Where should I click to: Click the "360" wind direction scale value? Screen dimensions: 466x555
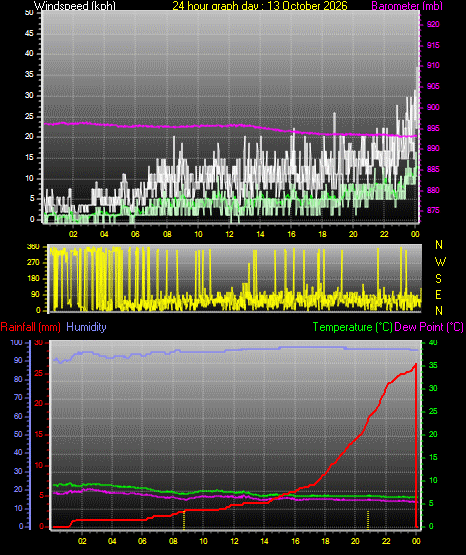coord(33,247)
